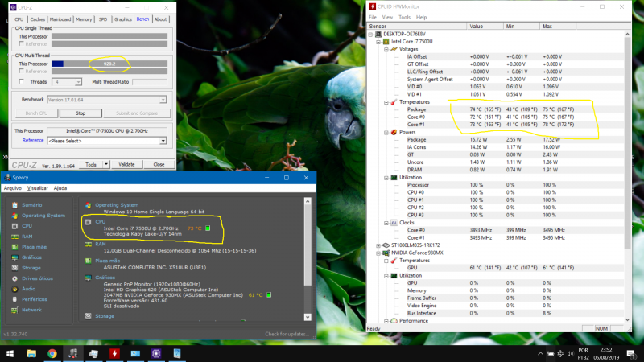
Task: Toggle Single Thread Reference checkbox in CPU-Z
Action: click(x=22, y=44)
